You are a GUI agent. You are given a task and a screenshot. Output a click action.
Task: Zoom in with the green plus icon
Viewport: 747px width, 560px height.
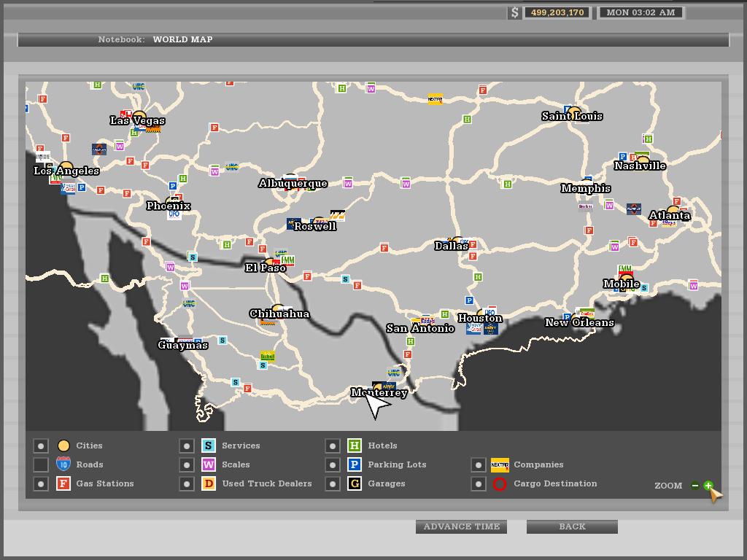pos(708,486)
